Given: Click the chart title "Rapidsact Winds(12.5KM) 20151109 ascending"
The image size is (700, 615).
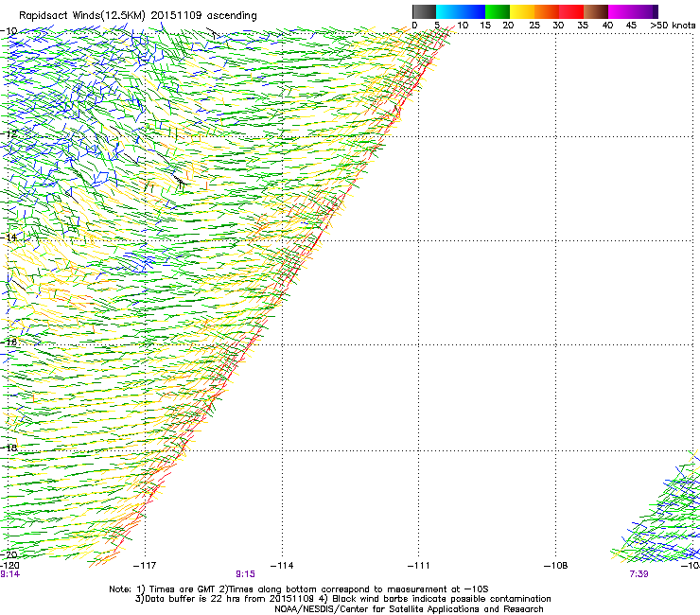Looking at the screenshot, I should [138, 16].
